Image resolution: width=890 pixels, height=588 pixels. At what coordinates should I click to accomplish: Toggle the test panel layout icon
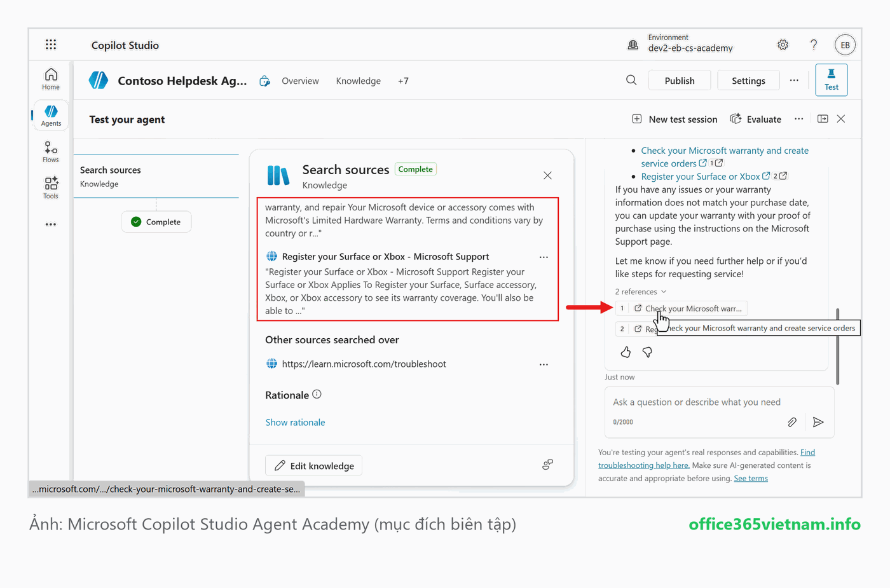[x=823, y=119]
